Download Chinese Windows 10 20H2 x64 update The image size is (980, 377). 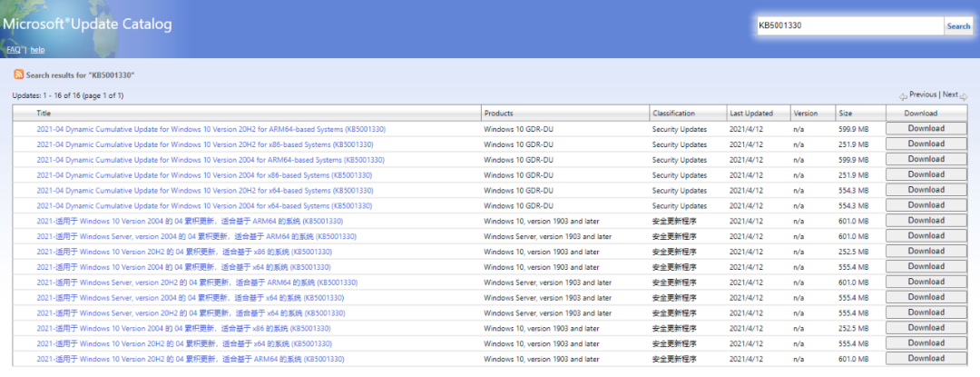[x=926, y=343]
